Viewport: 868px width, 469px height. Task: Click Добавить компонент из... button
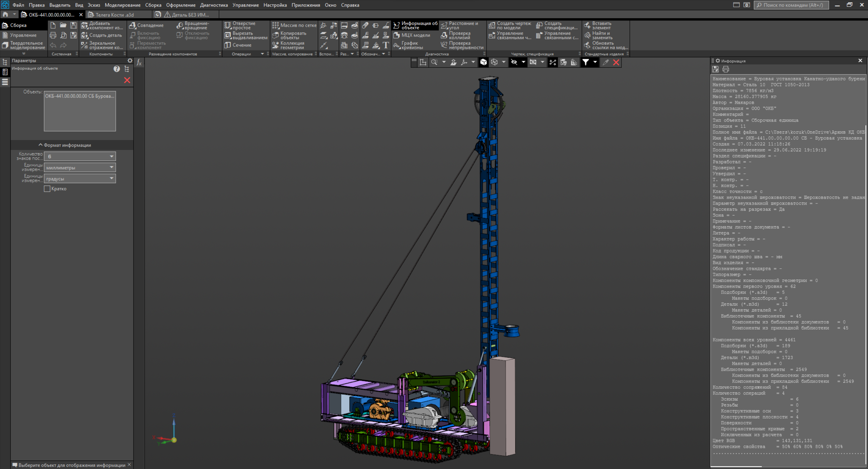(x=102, y=25)
